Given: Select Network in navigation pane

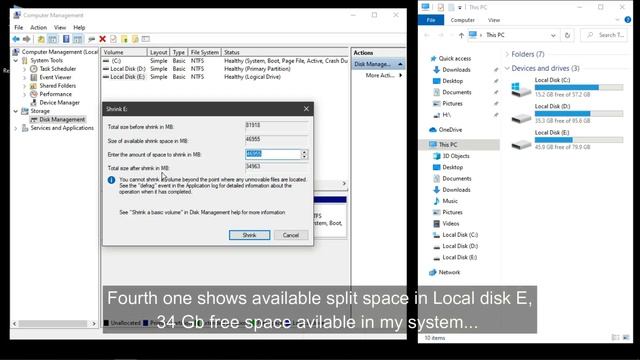Looking at the screenshot, I should pos(449,272).
